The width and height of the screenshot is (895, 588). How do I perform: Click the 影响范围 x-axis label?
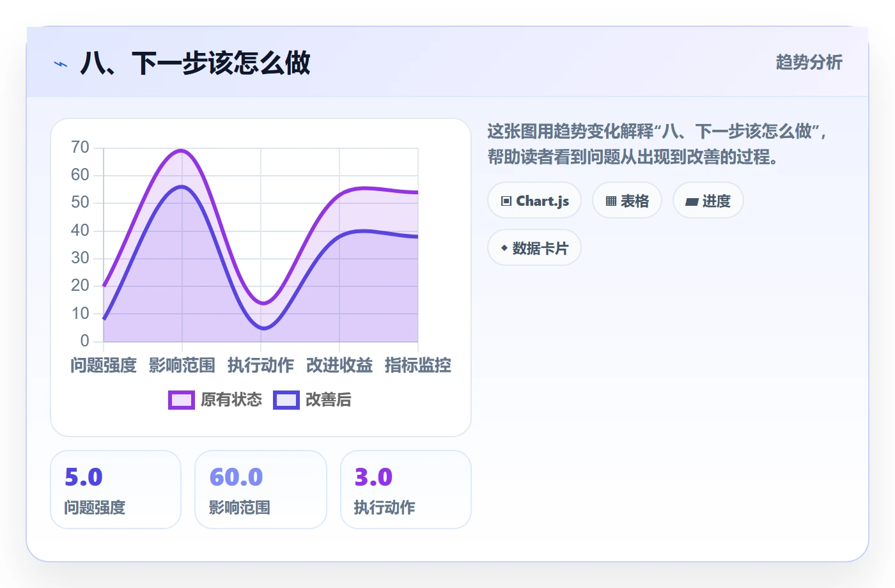182,366
